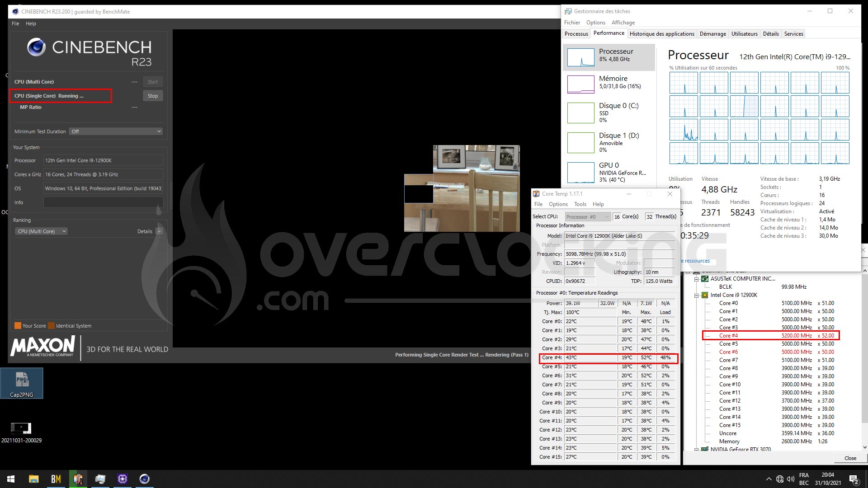Click the Identical System brown swatch

click(51, 326)
